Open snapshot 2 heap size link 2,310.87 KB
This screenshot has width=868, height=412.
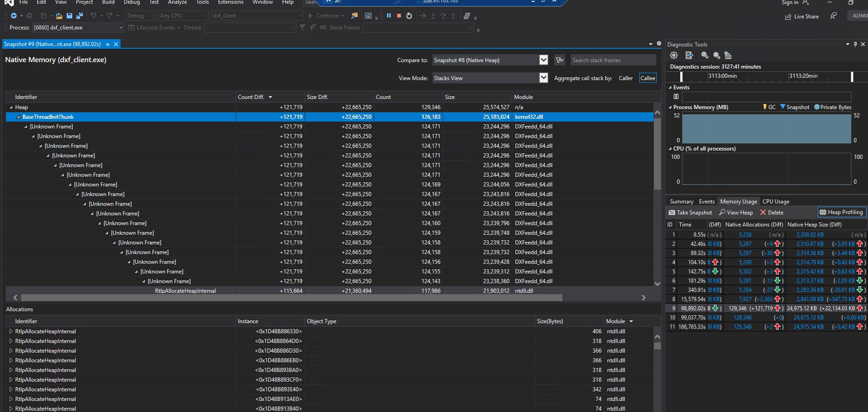pyautogui.click(x=810, y=244)
